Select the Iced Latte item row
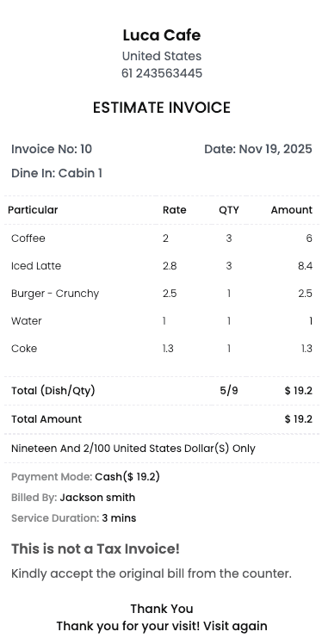This screenshot has height=644, width=322. 161,266
